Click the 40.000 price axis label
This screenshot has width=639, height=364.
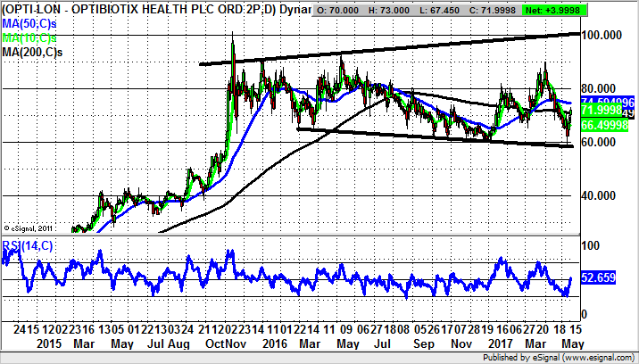coord(601,196)
